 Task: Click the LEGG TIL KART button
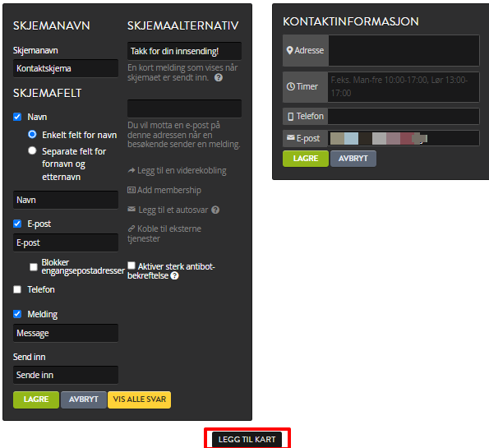(247, 439)
